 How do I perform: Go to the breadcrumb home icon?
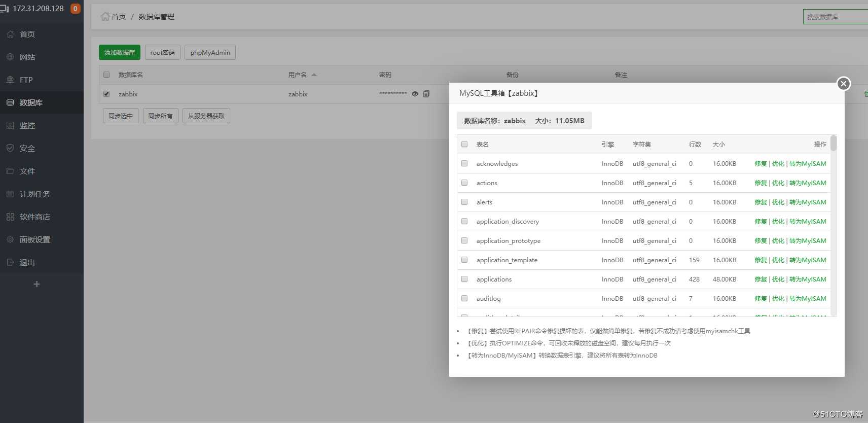105,16
